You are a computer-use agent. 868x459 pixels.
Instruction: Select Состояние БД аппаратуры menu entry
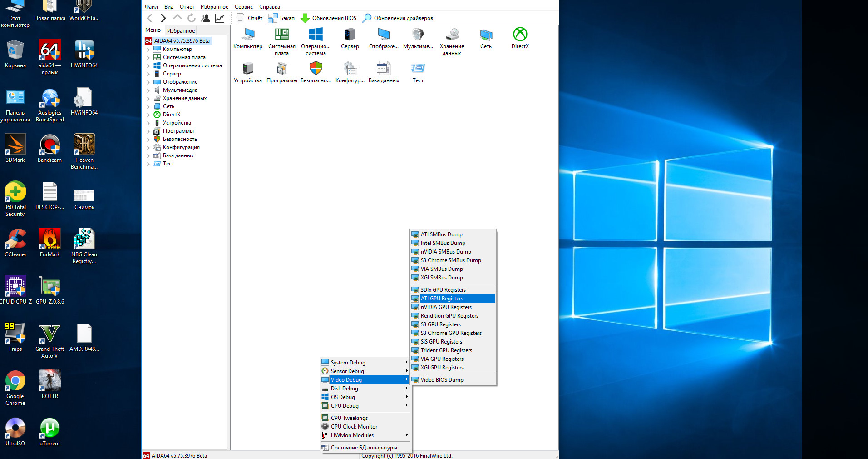pyautogui.click(x=365, y=448)
